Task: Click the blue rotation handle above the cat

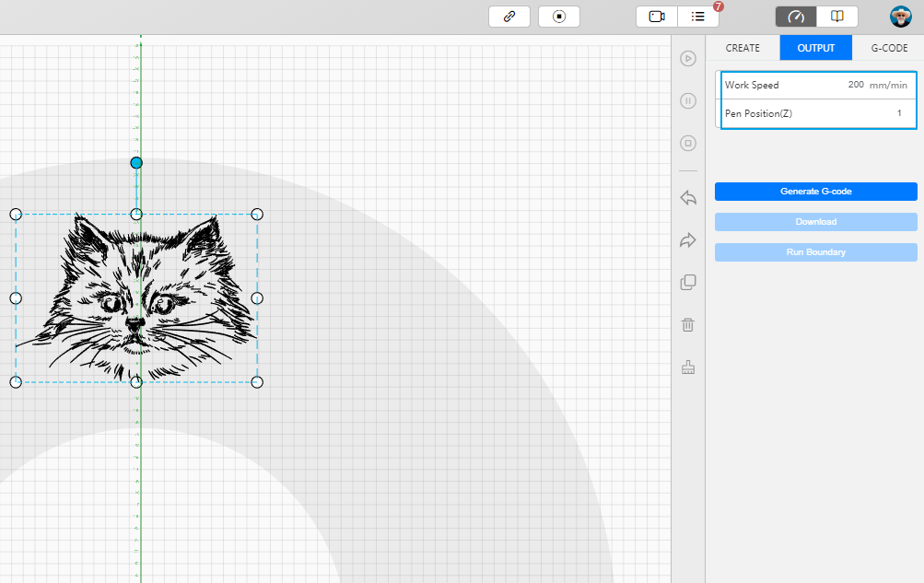Action: pyautogui.click(x=136, y=162)
